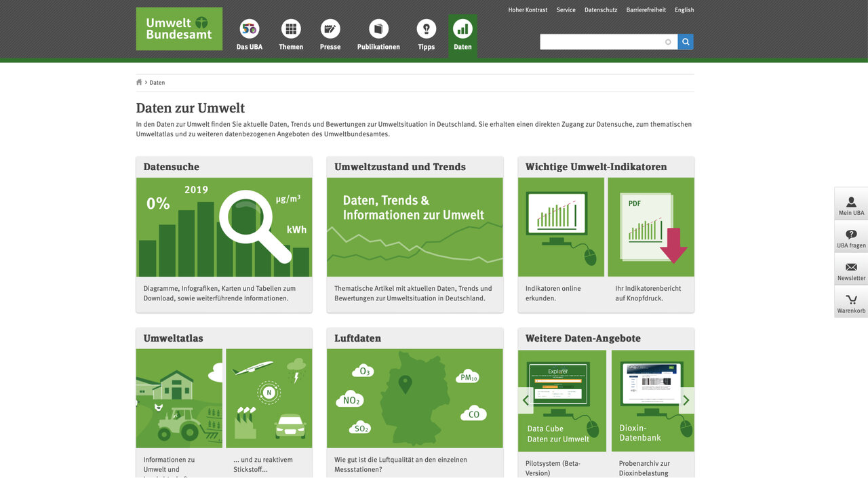Open the Umweltatlas heading
Image resolution: width=868 pixels, height=478 pixels.
click(x=173, y=338)
